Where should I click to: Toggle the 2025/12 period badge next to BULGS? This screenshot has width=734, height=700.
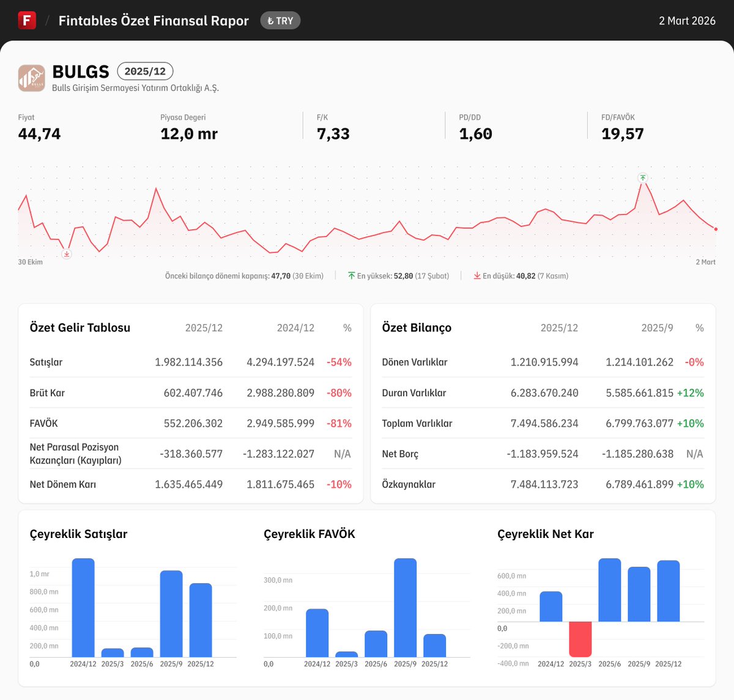(x=145, y=71)
